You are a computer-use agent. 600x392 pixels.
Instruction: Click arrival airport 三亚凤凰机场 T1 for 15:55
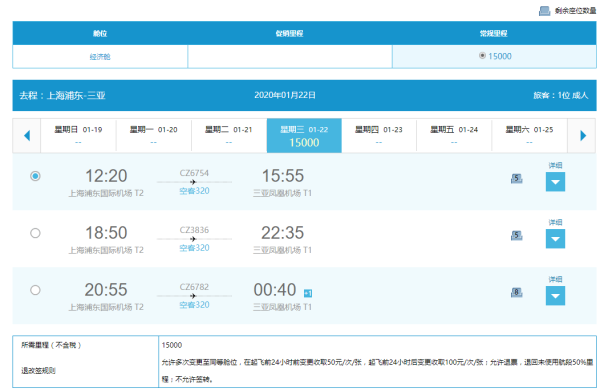coord(282,193)
